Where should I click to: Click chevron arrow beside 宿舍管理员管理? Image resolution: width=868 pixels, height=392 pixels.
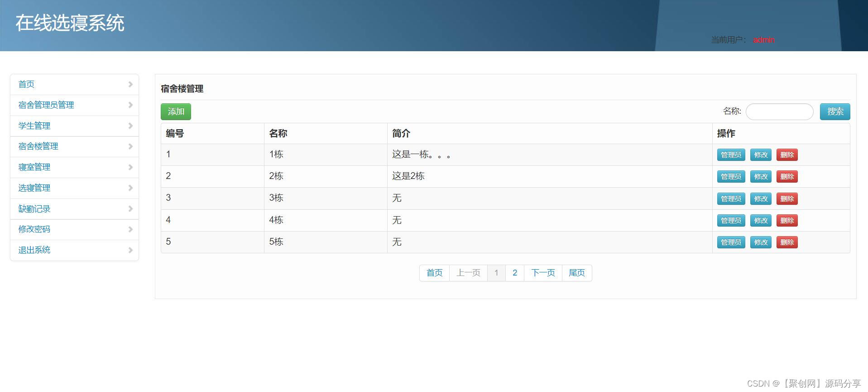click(130, 105)
